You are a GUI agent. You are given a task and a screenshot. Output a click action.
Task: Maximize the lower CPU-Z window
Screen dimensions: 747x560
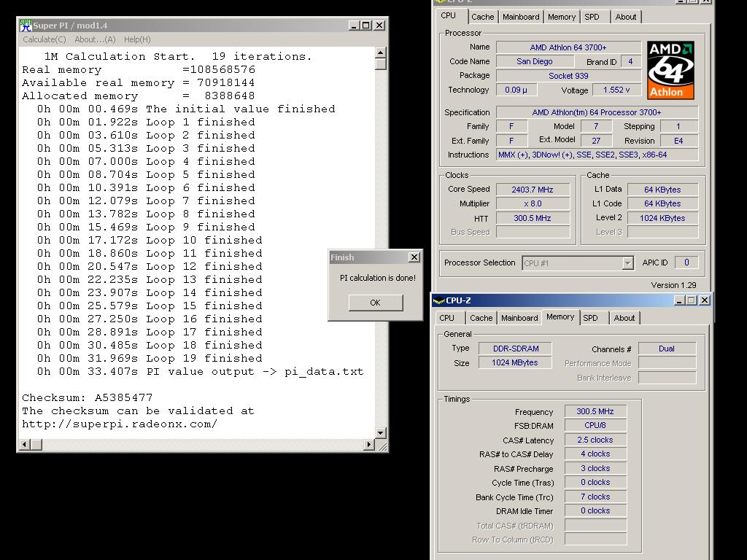(x=692, y=300)
